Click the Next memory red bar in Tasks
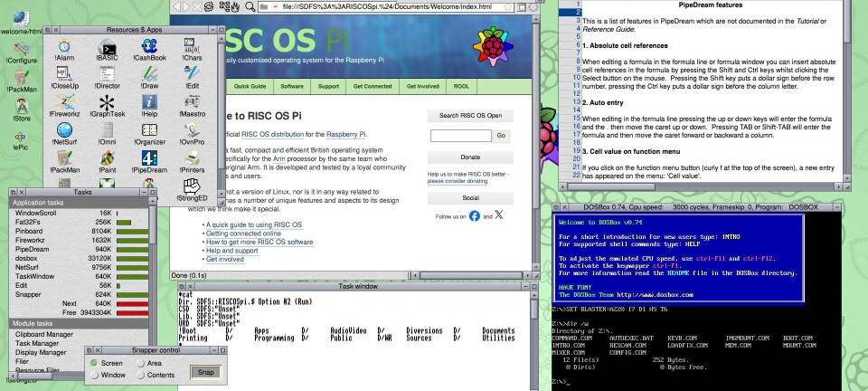 click(x=132, y=303)
